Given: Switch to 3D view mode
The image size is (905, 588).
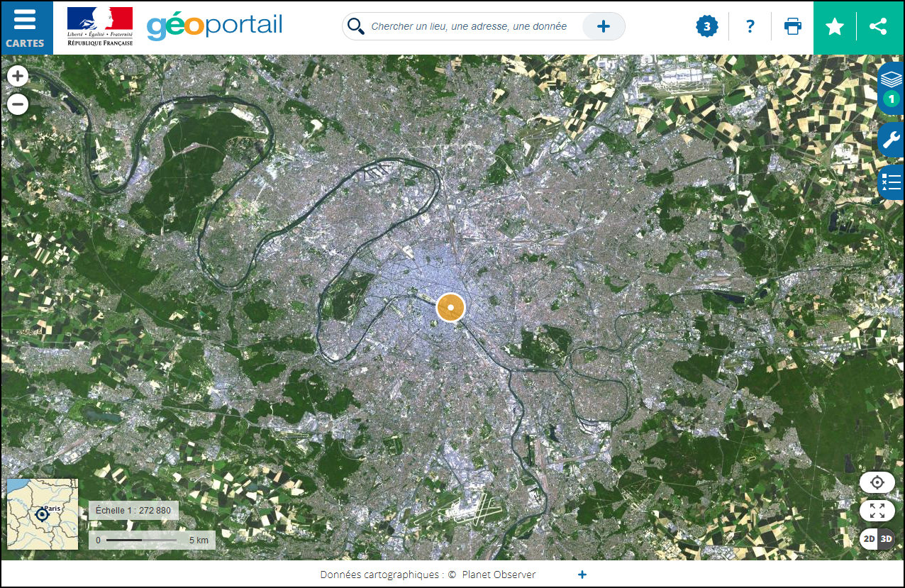Looking at the screenshot, I should (887, 539).
